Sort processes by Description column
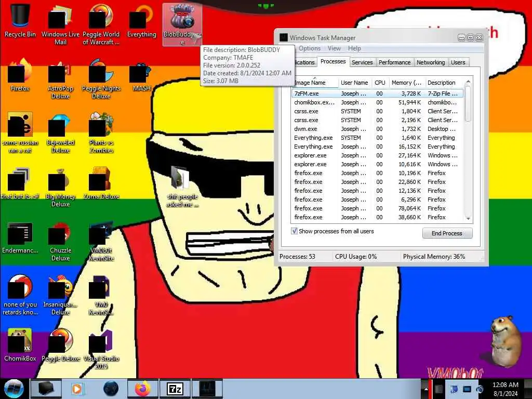This screenshot has height=399, width=532. click(x=444, y=83)
